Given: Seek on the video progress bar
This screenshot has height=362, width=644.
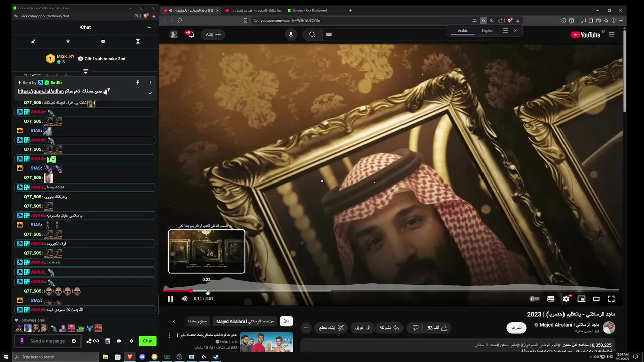Looking at the screenshot, I should click(390, 290).
